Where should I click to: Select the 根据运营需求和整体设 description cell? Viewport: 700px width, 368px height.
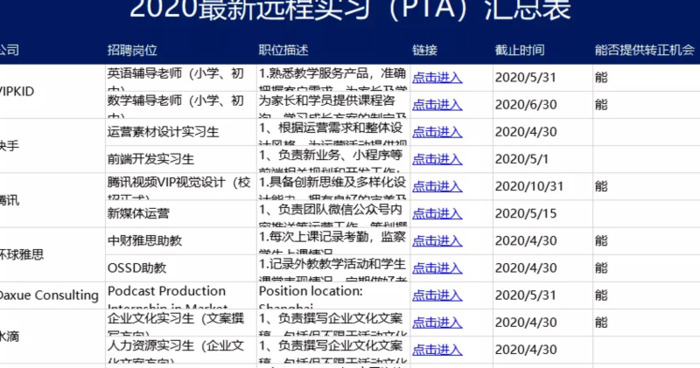[x=333, y=133]
